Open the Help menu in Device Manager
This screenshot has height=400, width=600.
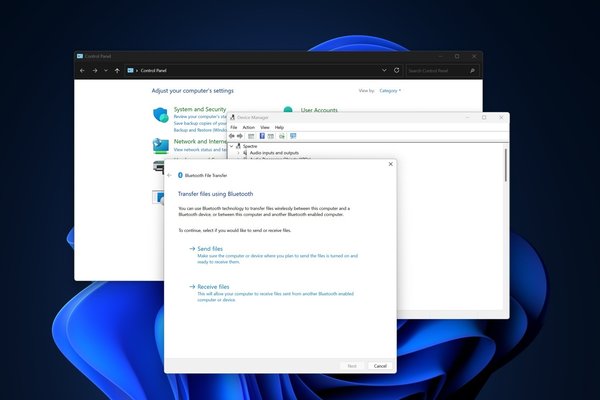click(279, 127)
